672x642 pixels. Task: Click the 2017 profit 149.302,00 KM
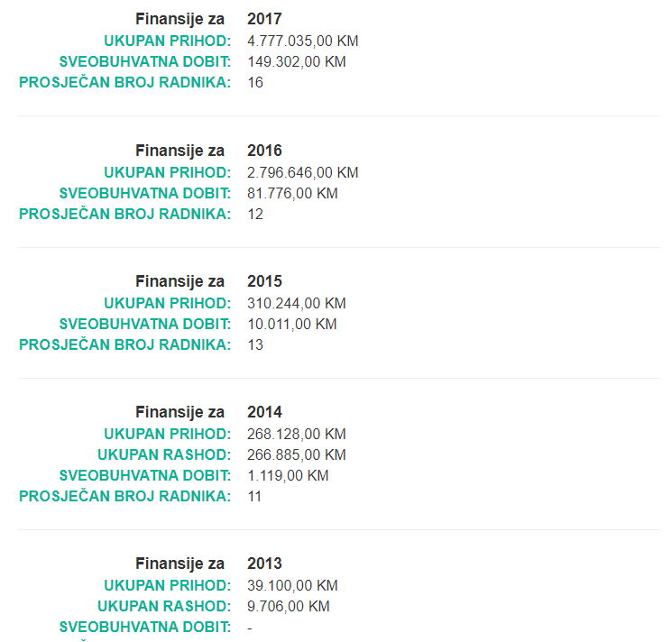[297, 61]
